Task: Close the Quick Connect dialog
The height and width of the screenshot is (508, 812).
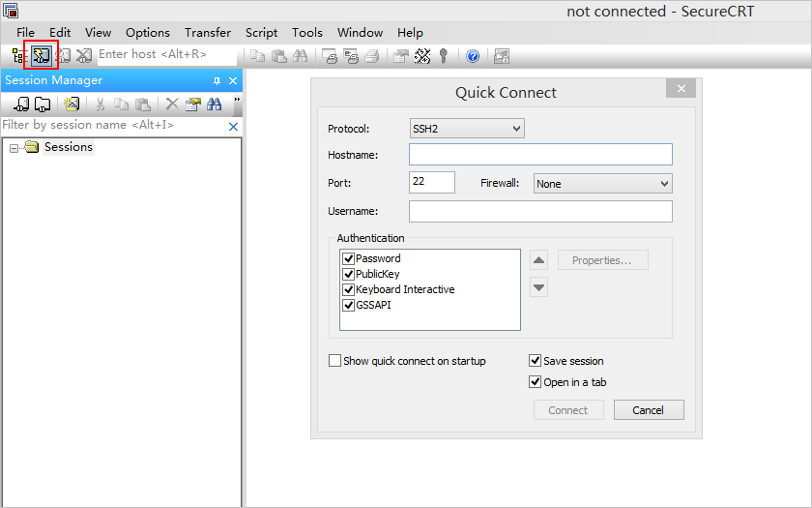Action: [681, 89]
